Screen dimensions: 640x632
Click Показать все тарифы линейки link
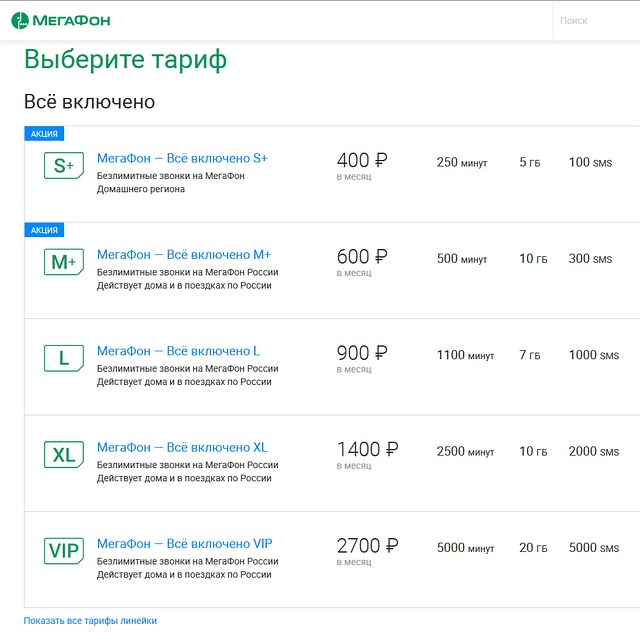point(90,621)
